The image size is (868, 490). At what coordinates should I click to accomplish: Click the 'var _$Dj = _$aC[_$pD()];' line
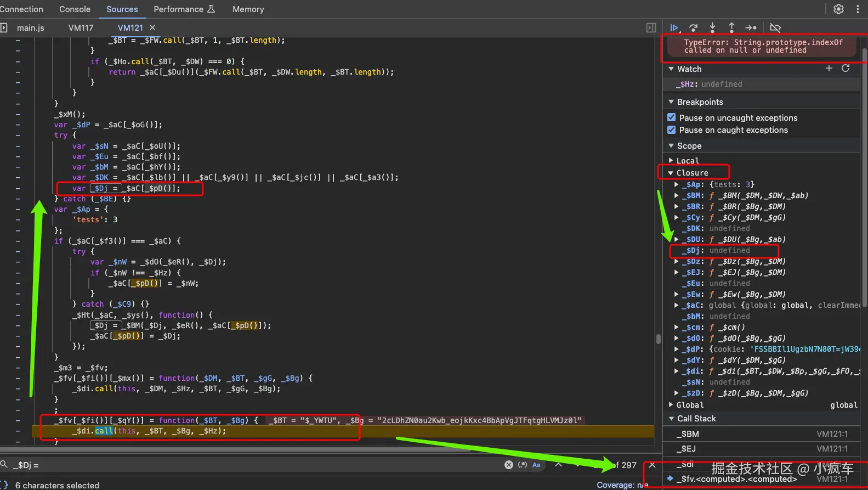[x=126, y=188]
